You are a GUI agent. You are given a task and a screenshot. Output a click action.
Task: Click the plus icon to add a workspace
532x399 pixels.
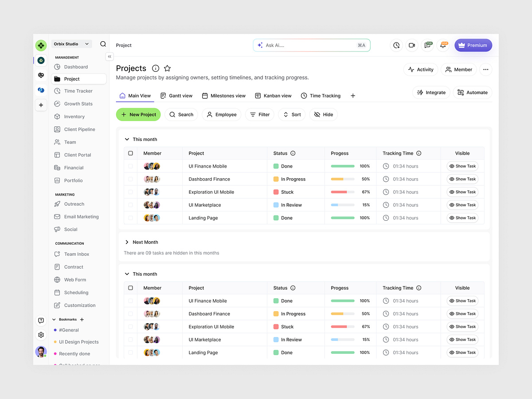[x=41, y=105]
